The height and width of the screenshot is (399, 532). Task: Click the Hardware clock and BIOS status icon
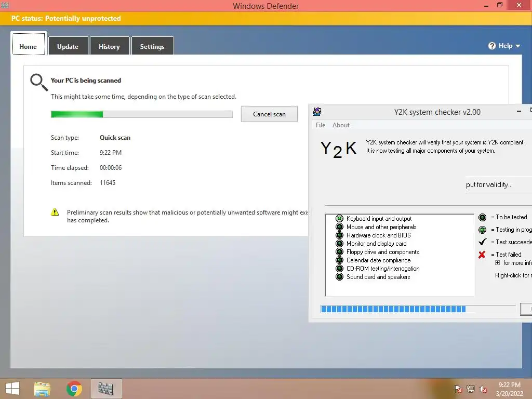(x=339, y=235)
